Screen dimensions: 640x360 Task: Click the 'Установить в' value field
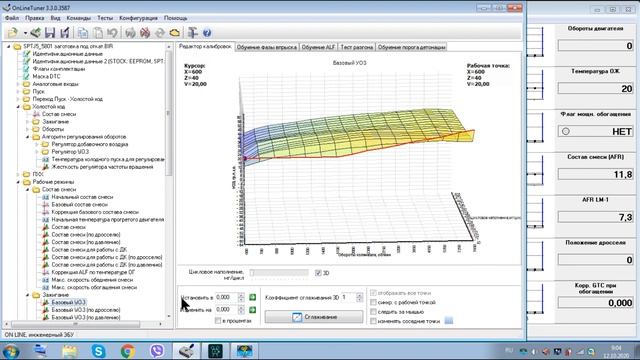tap(226, 297)
